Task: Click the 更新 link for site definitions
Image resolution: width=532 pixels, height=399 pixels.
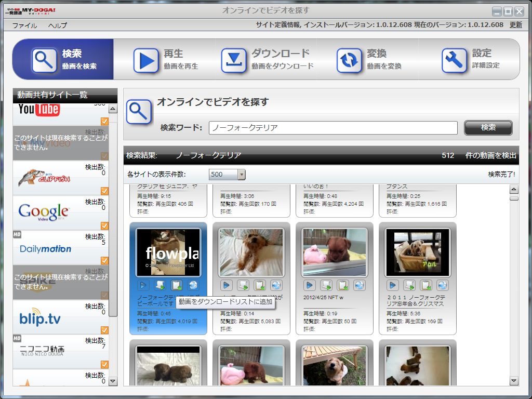Action: [x=516, y=25]
